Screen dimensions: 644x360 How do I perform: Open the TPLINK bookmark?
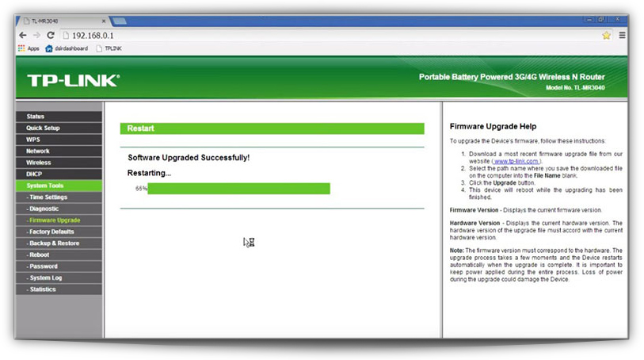pos(109,48)
